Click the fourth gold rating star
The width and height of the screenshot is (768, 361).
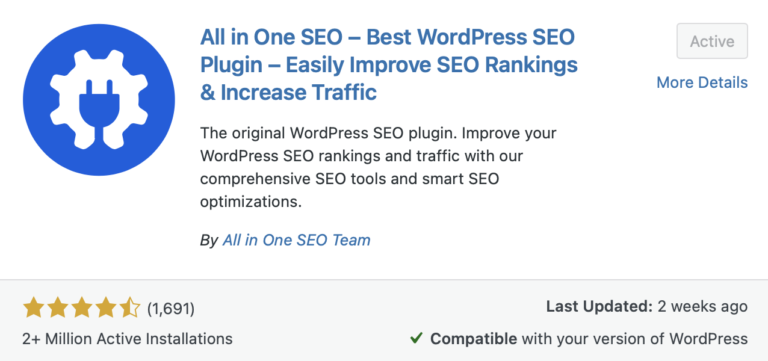pyautogui.click(x=106, y=309)
